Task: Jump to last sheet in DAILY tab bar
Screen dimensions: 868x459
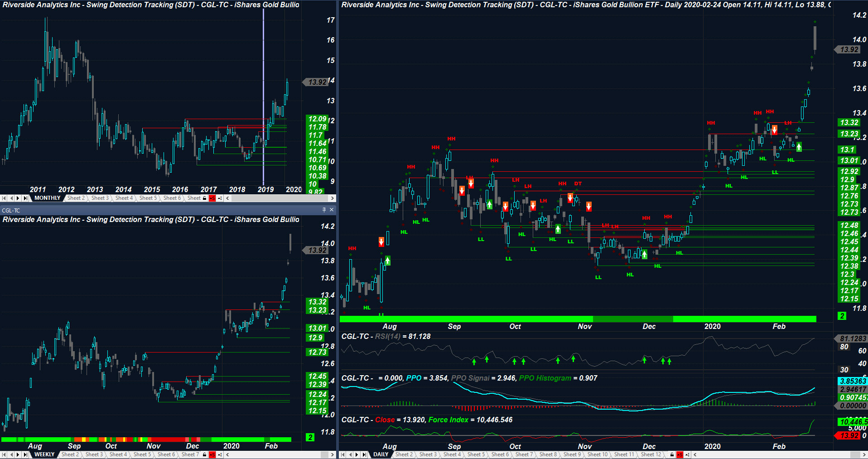Action: (364, 454)
